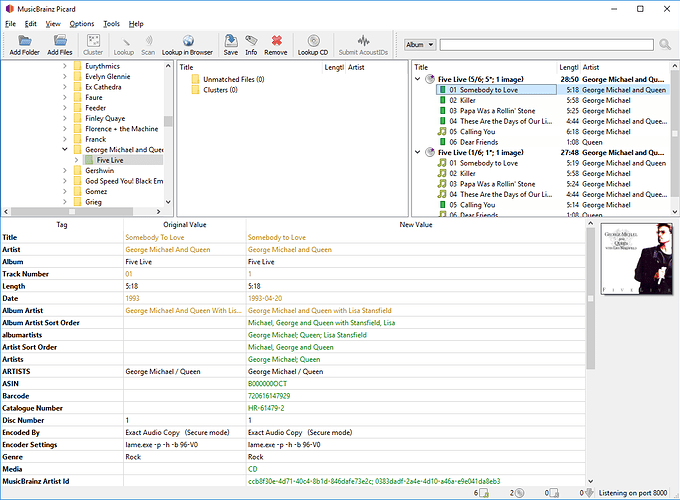The image size is (680, 500).
Task: Click the first Five Live album disc icon
Action: [430, 79]
